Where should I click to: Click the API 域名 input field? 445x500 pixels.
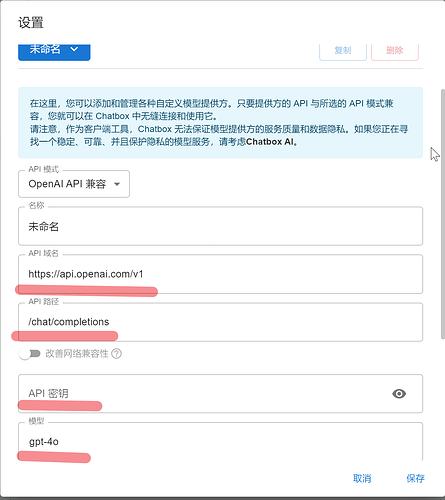click(220, 274)
